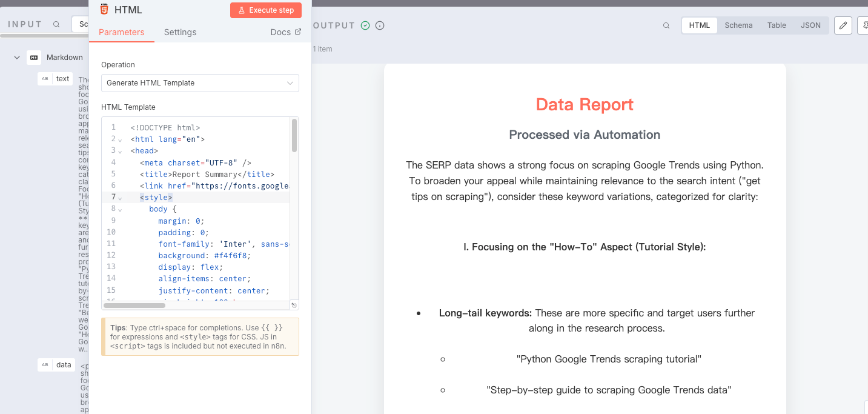Click 'justify-content: center;' code line
The width and height of the screenshot is (868, 414).
pos(214,291)
